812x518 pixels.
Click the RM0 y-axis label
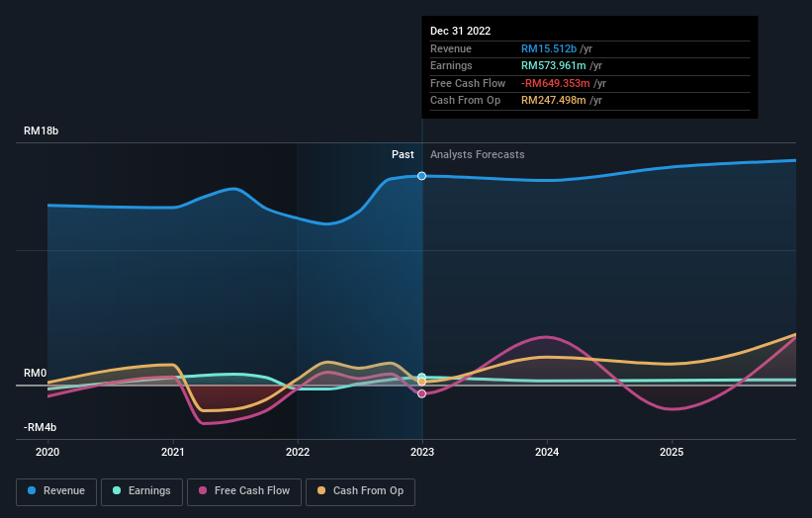pyautogui.click(x=35, y=373)
